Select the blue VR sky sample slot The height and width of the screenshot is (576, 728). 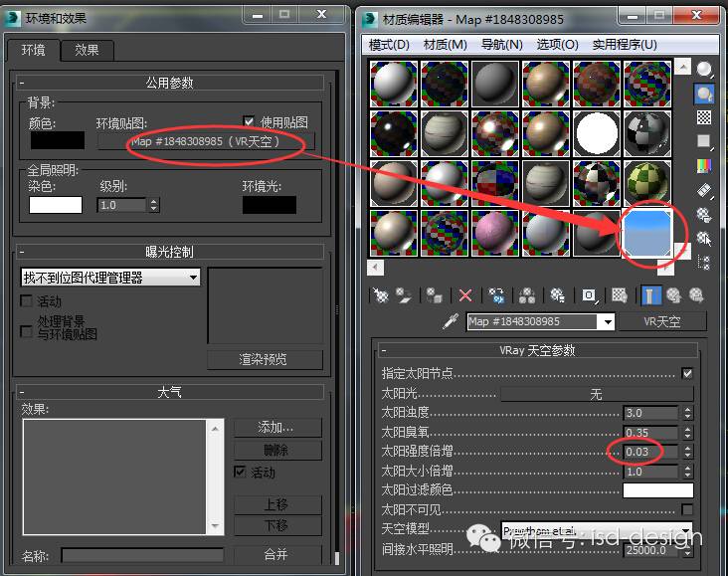[x=646, y=233]
